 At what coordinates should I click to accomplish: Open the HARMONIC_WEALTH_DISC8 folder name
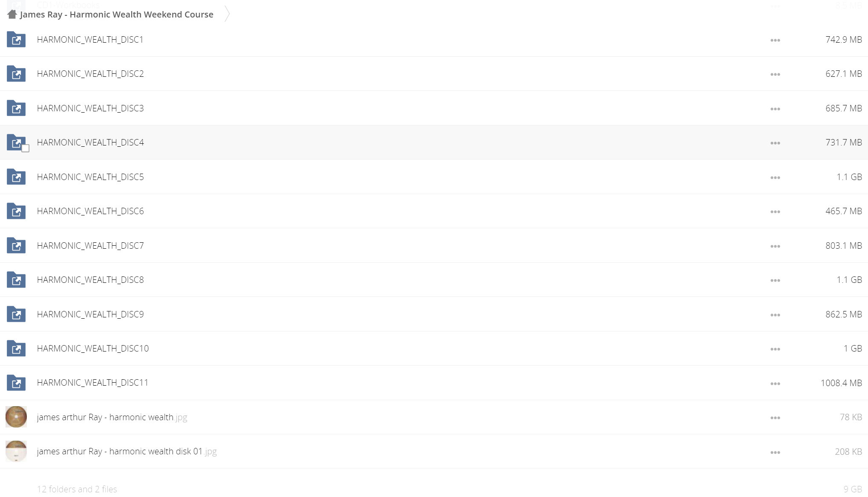(90, 280)
